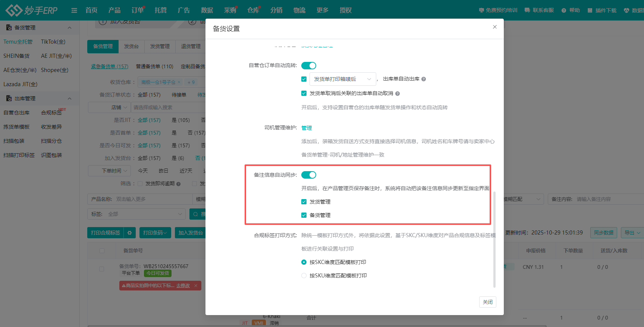Click the 同步数据 button
Viewport: 644px width, 327px height.
pos(604,233)
